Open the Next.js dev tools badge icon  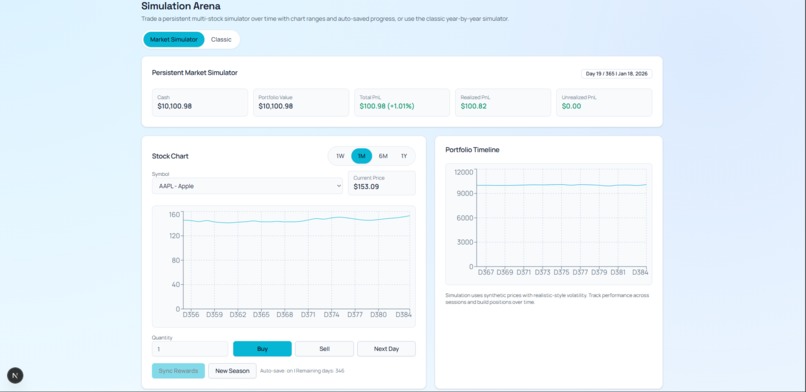15,376
